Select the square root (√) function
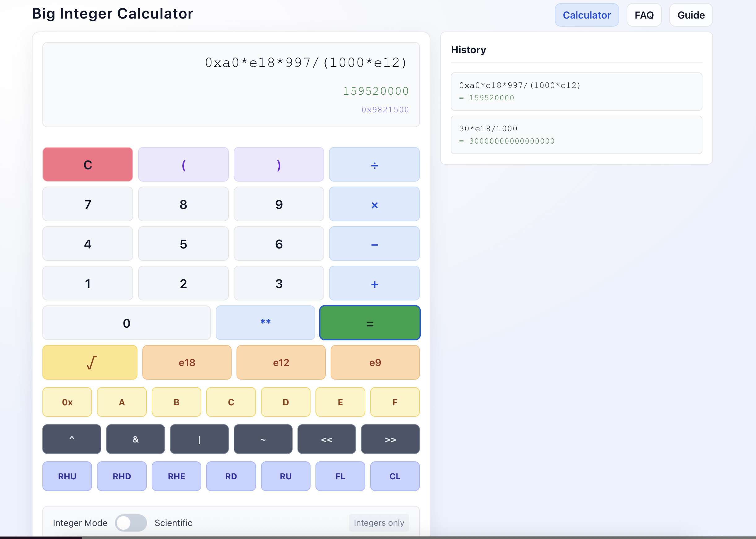Viewport: 756px width, 539px height. click(x=89, y=362)
